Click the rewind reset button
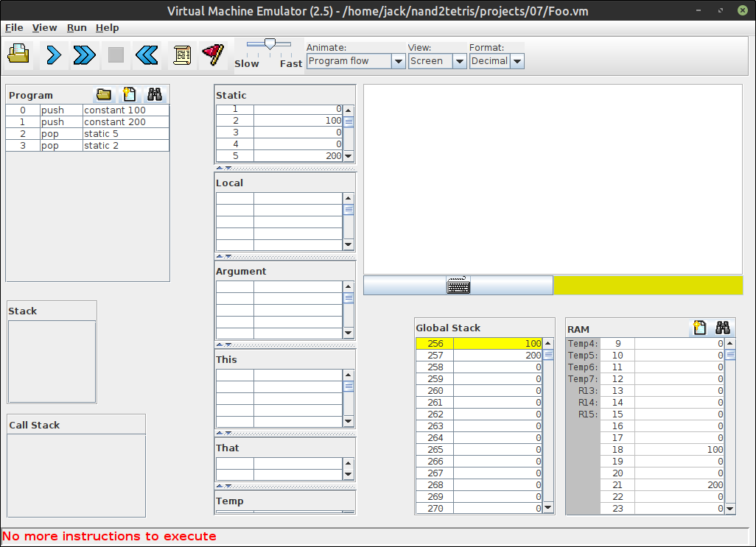The image size is (756, 547). 147,54
